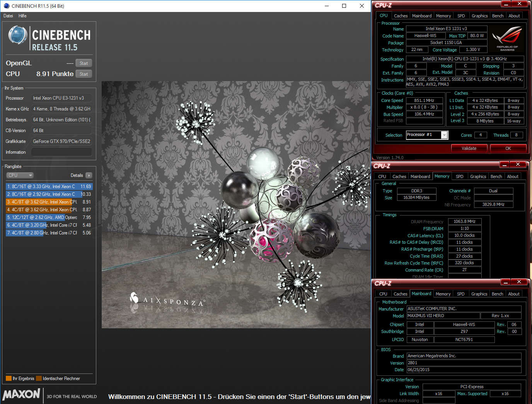The height and width of the screenshot is (404, 532).
Task: Open Bench tab in middle CPU-Z window
Action: (496, 177)
